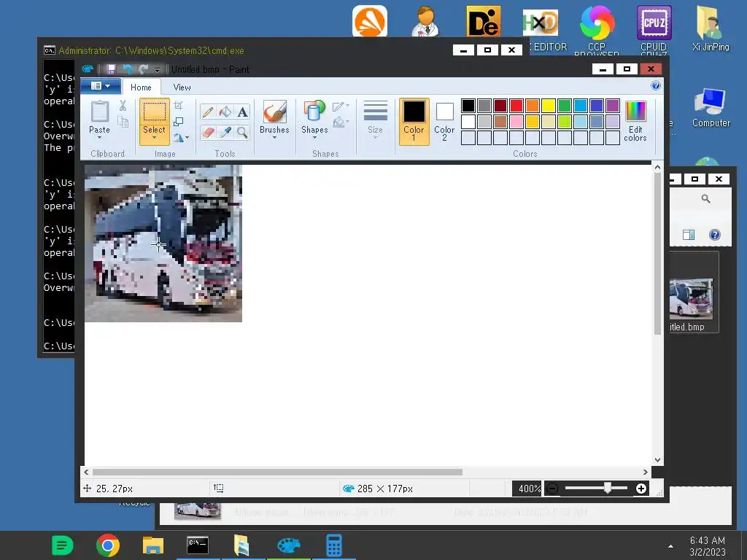Click the Paste clipboard icon
The height and width of the screenshot is (560, 747).
pos(99,112)
